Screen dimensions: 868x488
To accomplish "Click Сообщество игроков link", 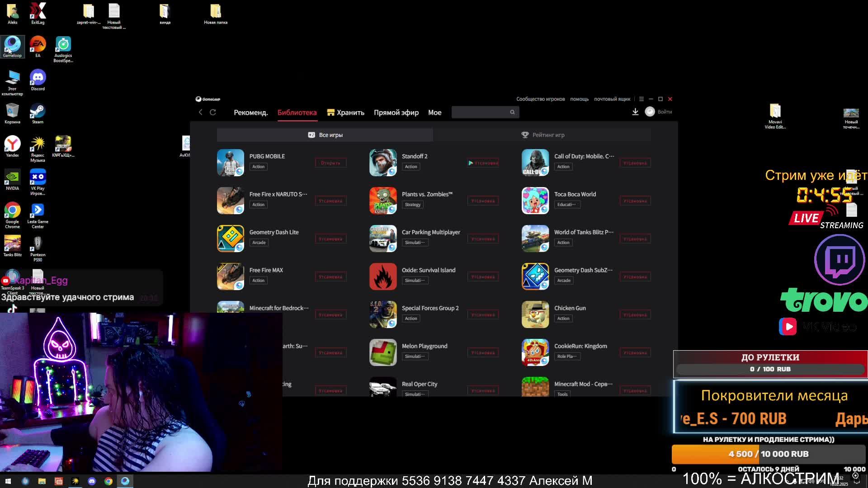I will click(540, 99).
